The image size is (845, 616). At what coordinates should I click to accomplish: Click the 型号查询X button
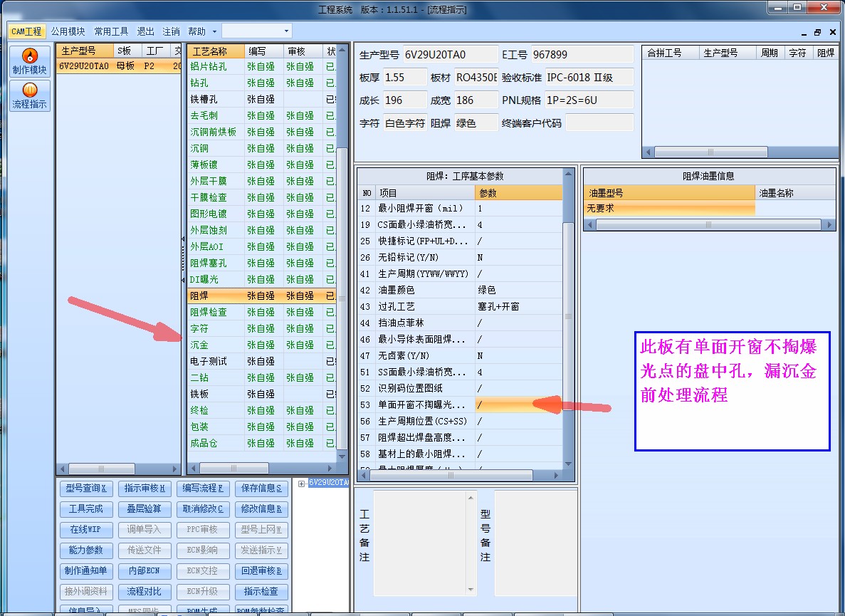tap(85, 489)
